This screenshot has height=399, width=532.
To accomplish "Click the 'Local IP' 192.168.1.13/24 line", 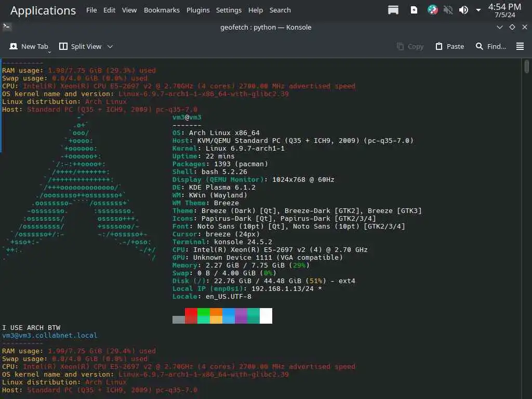I will 247,289.
